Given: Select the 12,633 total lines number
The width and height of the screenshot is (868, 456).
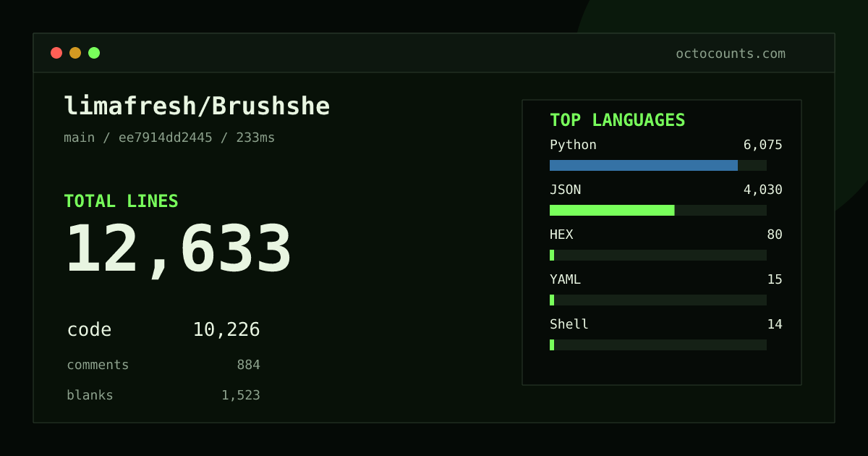Looking at the screenshot, I should click(179, 250).
